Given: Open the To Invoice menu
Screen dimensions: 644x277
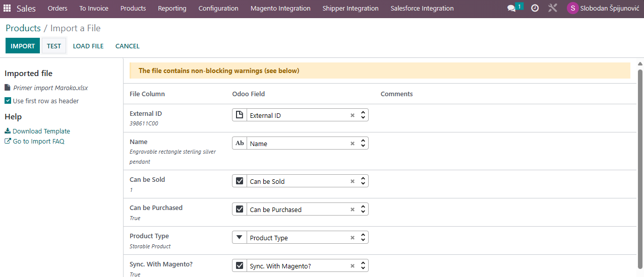Looking at the screenshot, I should (x=94, y=9).
